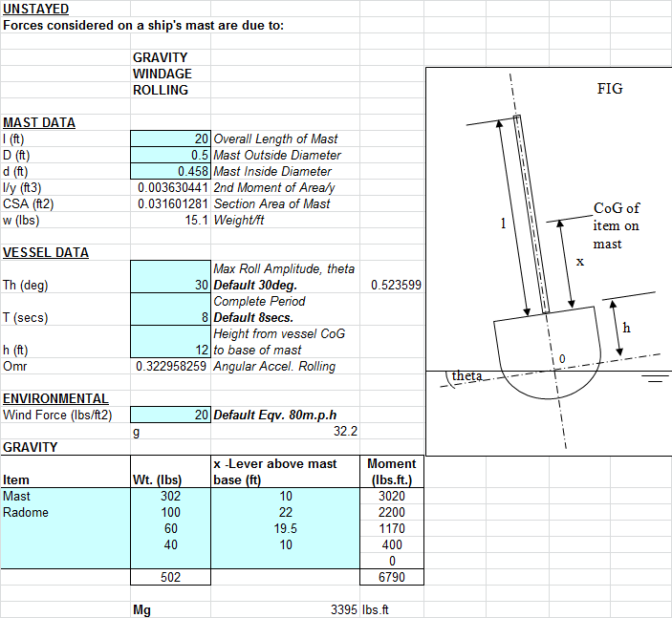The width and height of the screenshot is (672, 618).
Task: Select the moment cell 400
Action: (x=392, y=544)
